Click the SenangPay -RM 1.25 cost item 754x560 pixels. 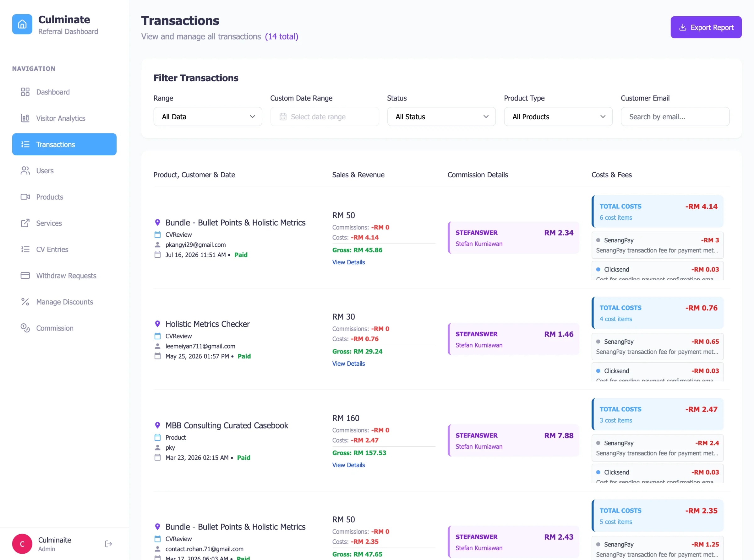click(657, 548)
